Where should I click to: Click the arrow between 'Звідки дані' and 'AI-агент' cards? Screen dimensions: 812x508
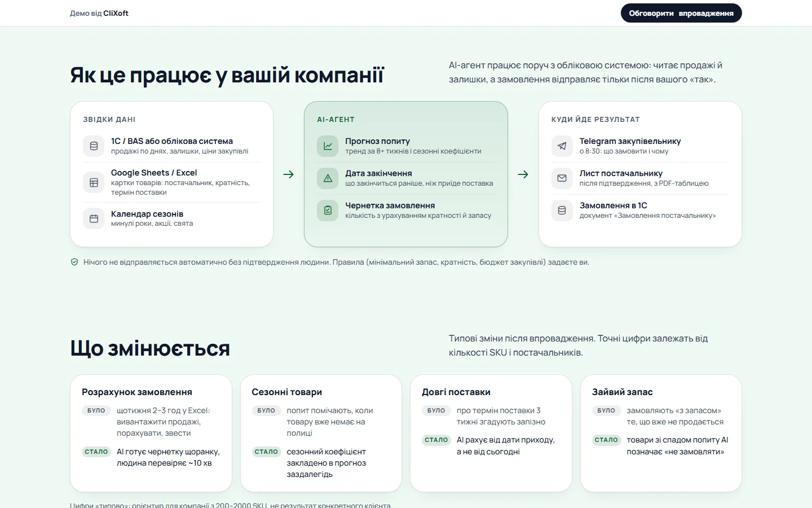[x=288, y=174]
